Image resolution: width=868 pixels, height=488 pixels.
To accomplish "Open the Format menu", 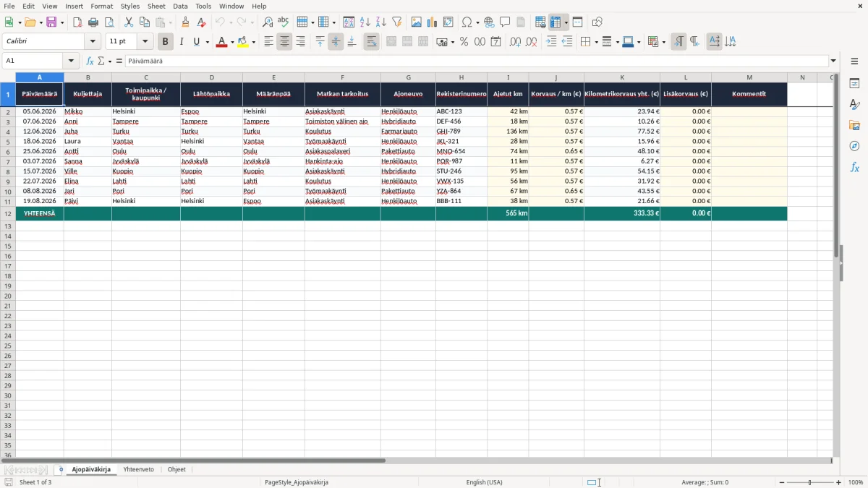I will (102, 6).
